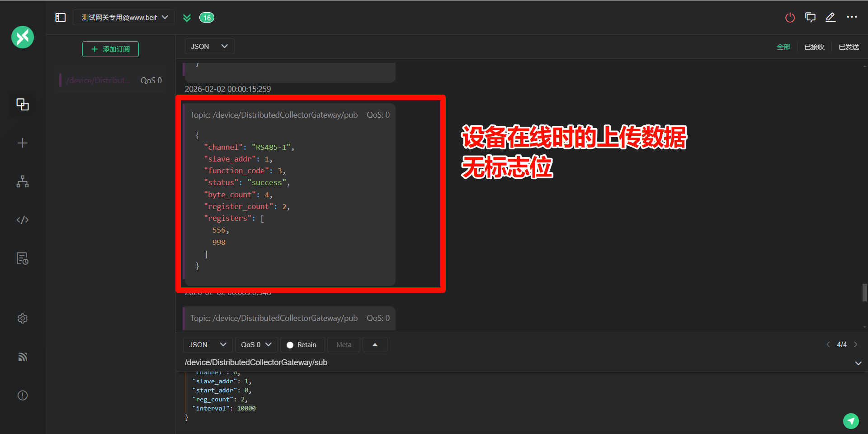
Task: Open the log icon in sidebar
Action: point(23,259)
